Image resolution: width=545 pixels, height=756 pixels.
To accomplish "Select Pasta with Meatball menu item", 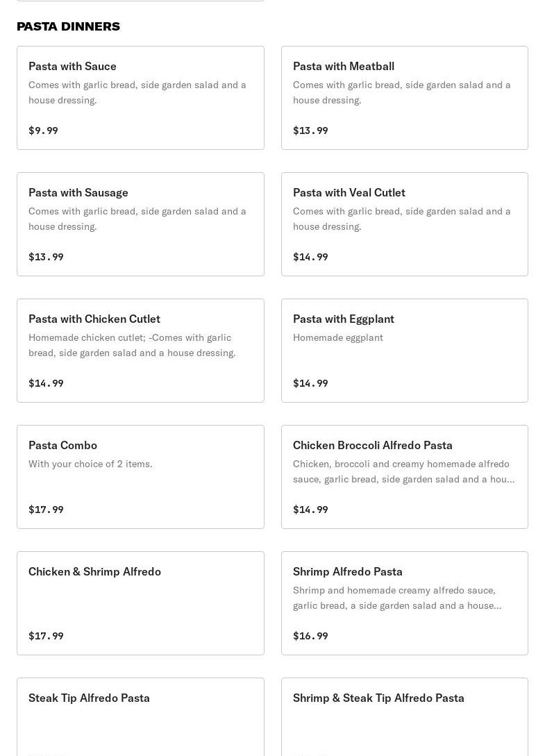I will tap(405, 98).
